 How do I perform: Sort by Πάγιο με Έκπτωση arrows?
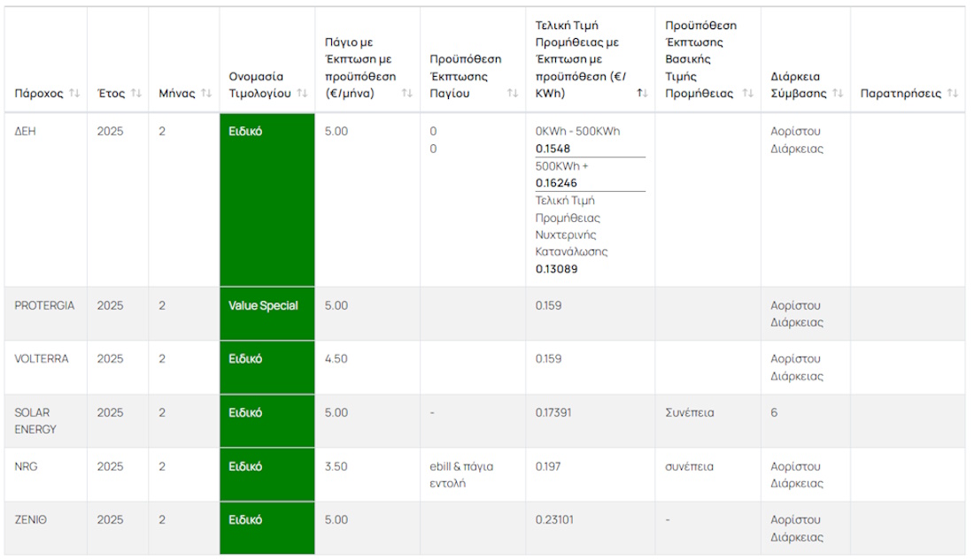tap(407, 94)
